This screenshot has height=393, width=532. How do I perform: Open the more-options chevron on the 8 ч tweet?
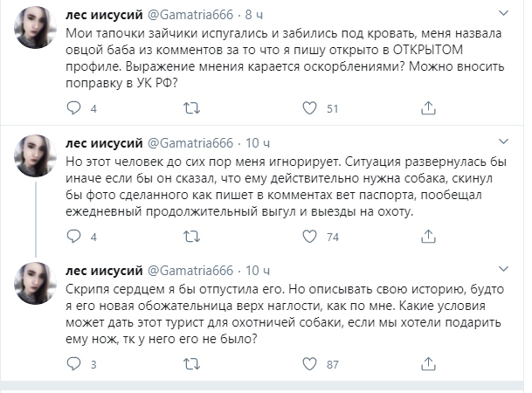[503, 15]
